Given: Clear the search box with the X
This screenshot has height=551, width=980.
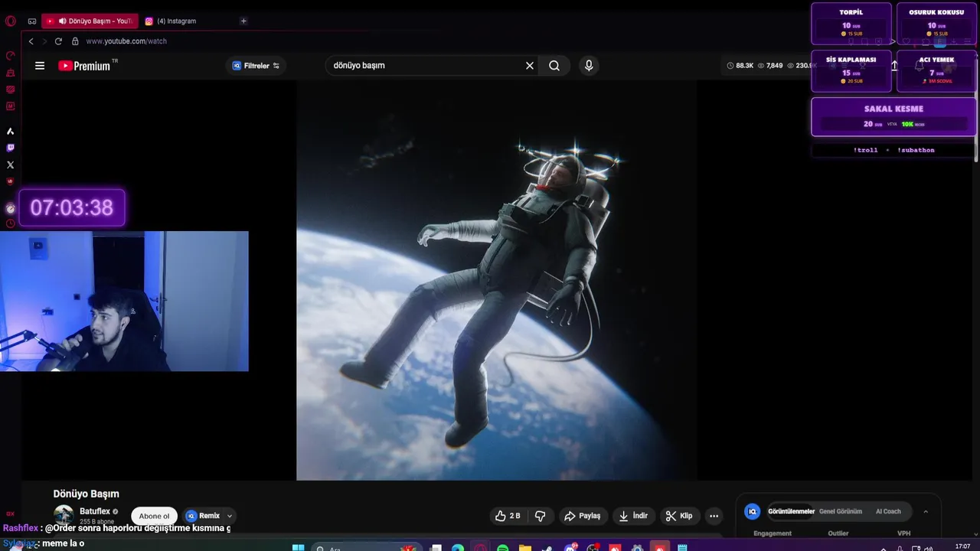Looking at the screenshot, I should point(529,66).
